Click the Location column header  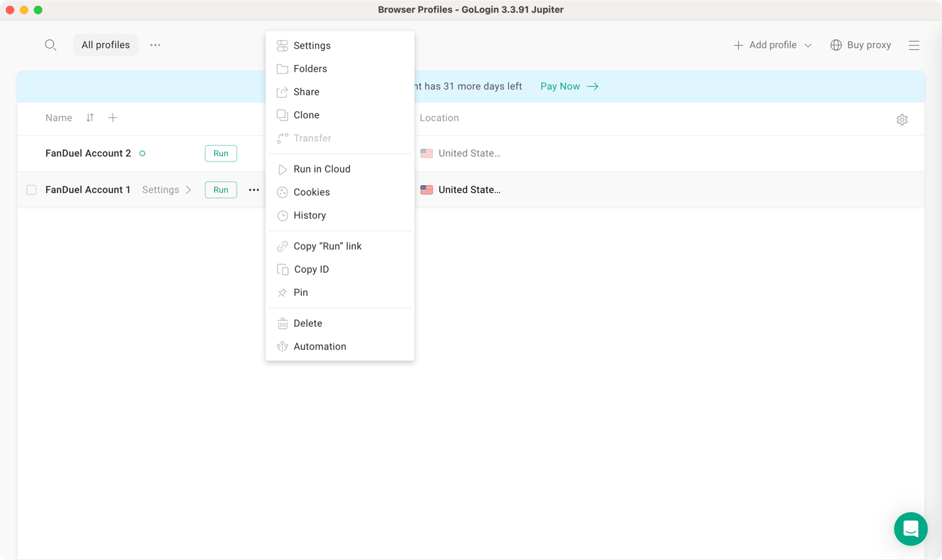(439, 118)
